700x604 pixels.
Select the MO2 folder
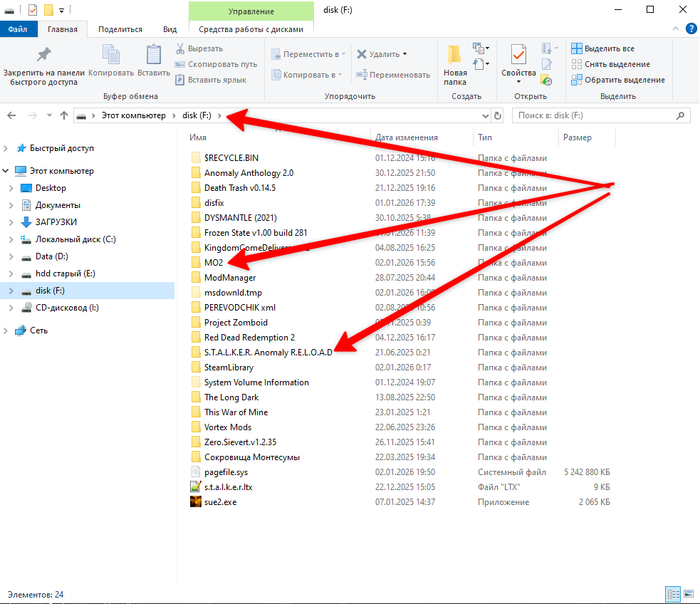click(214, 263)
